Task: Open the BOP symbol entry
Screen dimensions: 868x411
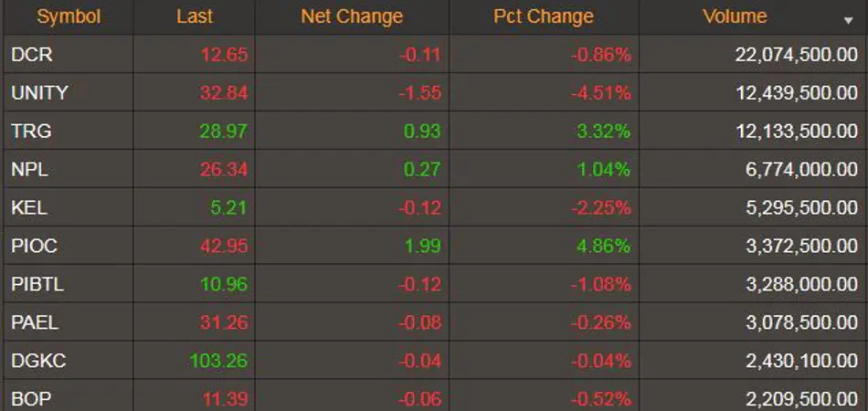Action: point(30,398)
